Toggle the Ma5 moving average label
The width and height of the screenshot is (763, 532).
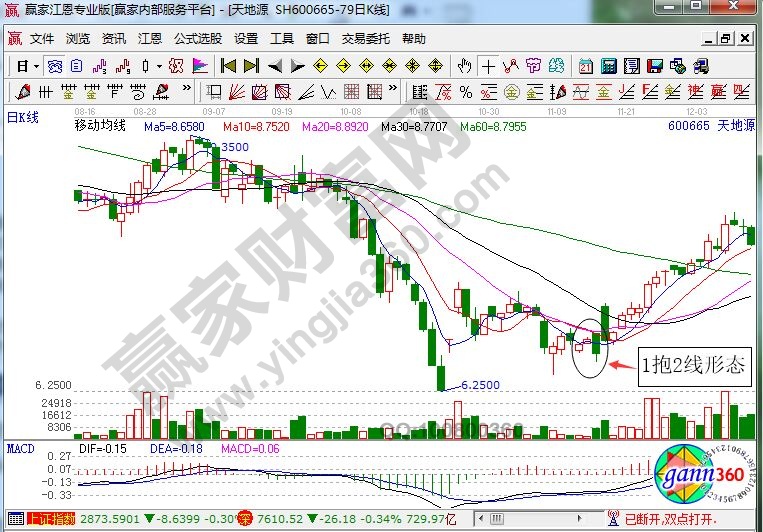pyautogui.click(x=174, y=127)
